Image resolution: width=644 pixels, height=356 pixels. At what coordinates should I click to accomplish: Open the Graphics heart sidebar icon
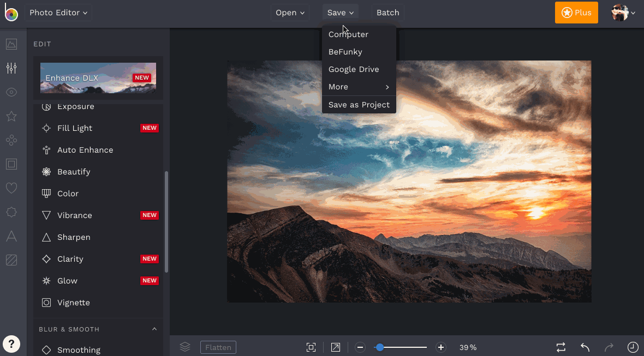[x=11, y=188]
